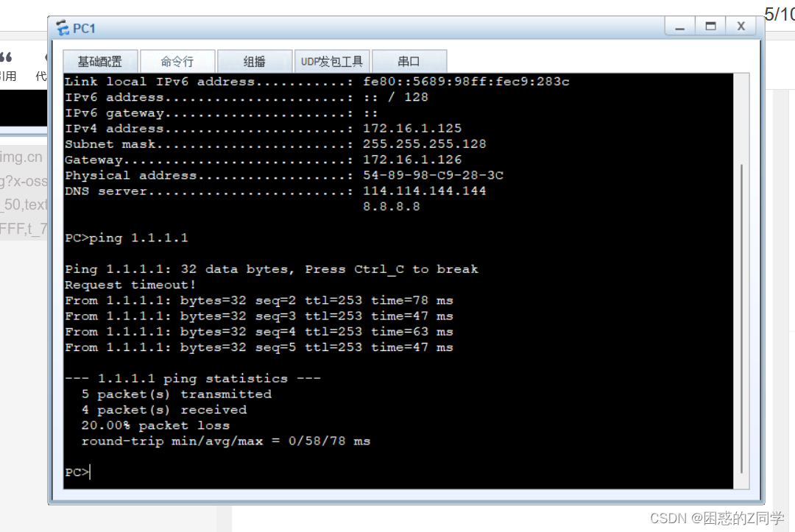Click the physical address 54-89-98-C9-28-3C

pos(433,175)
